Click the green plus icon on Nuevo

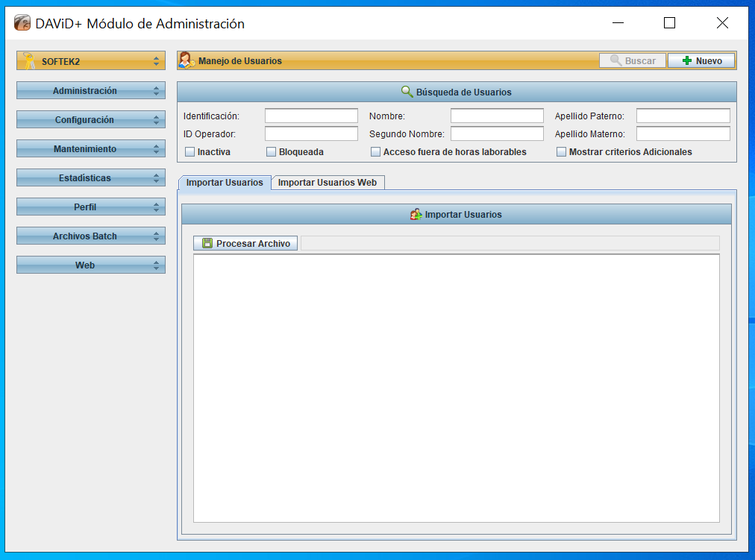coord(687,61)
